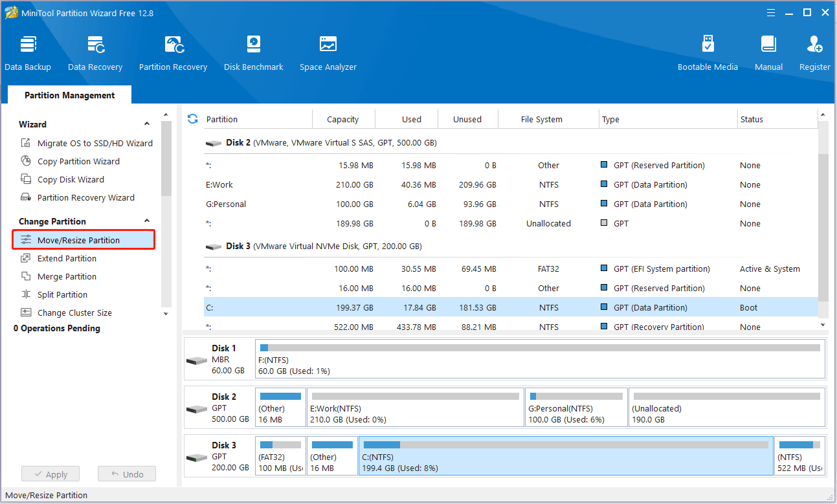Click the Split Partition label
This screenshot has width=837, height=504.
62,294
